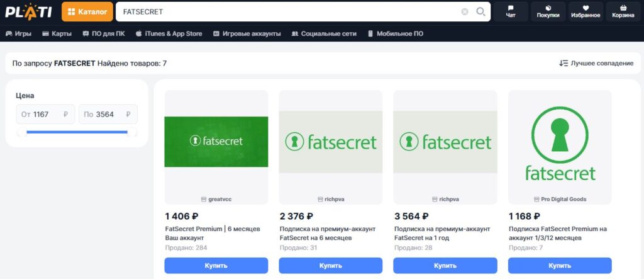
Task: Open Чат in the header
Action: 511,11
